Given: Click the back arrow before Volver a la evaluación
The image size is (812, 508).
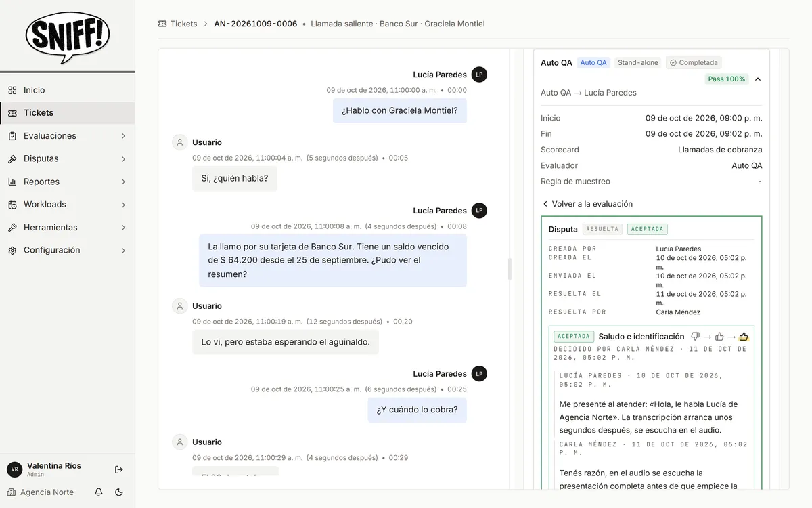Looking at the screenshot, I should pyautogui.click(x=545, y=204).
